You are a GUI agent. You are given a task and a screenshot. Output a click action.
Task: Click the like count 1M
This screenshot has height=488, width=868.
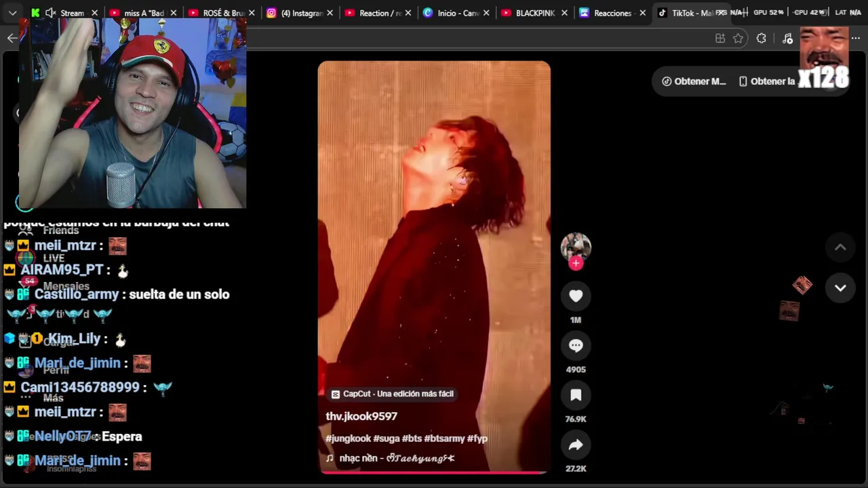pos(576,320)
